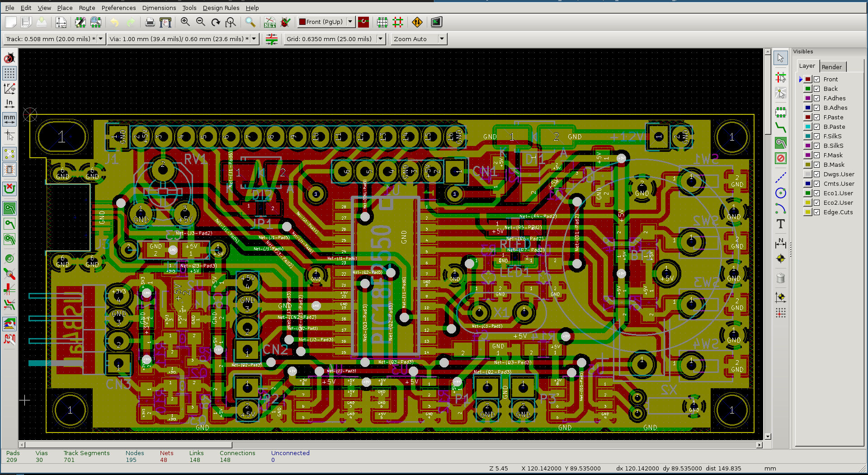Select the add tracks and vias tool
This screenshot has height=475, width=868.
coord(780,127)
